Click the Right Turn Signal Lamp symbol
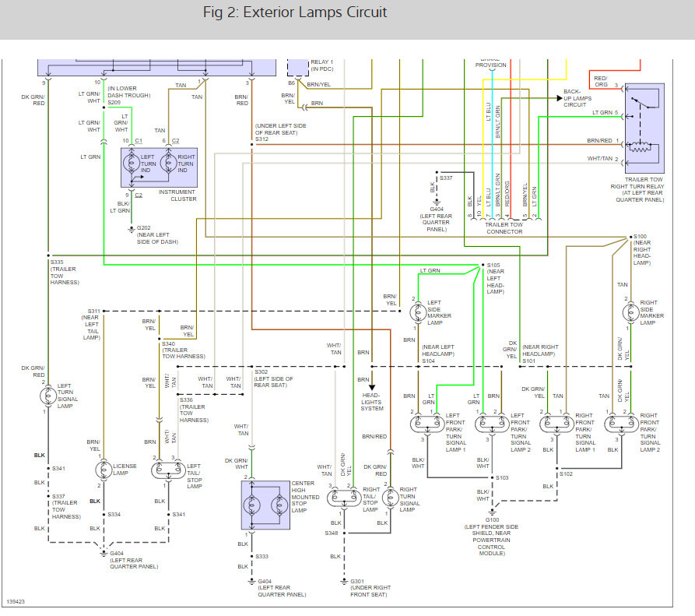Screen dimensions: 695x616 point(391,498)
